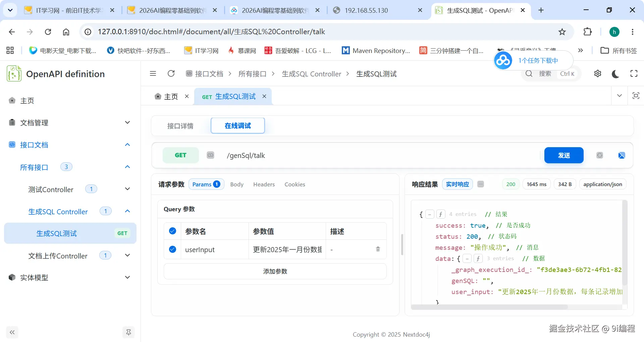644x342 pixels.
Task: Click the response horizontal scrollbar
Action: (489, 307)
